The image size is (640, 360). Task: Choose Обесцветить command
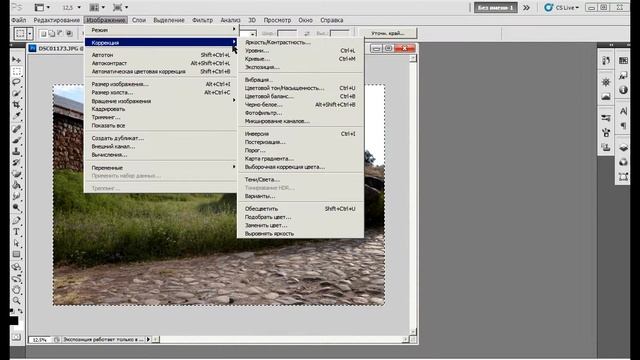(x=300, y=209)
